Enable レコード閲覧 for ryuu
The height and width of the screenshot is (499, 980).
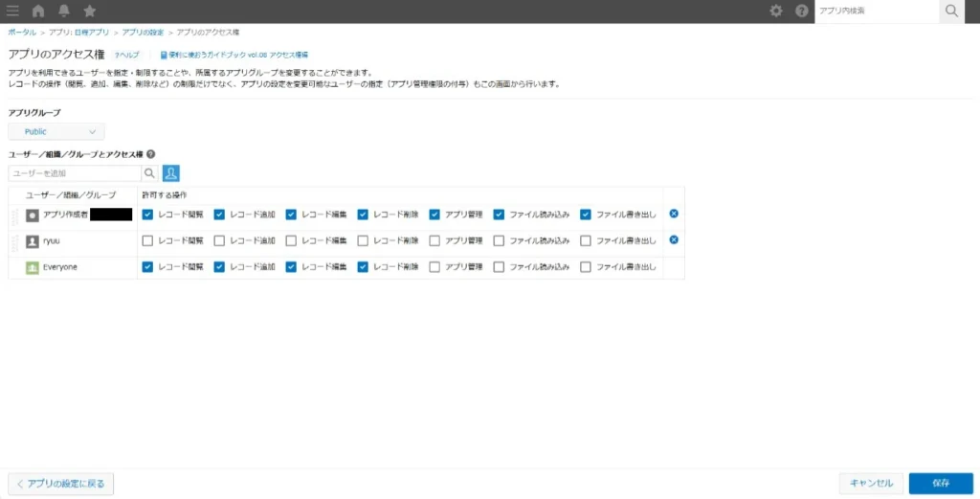[147, 240]
